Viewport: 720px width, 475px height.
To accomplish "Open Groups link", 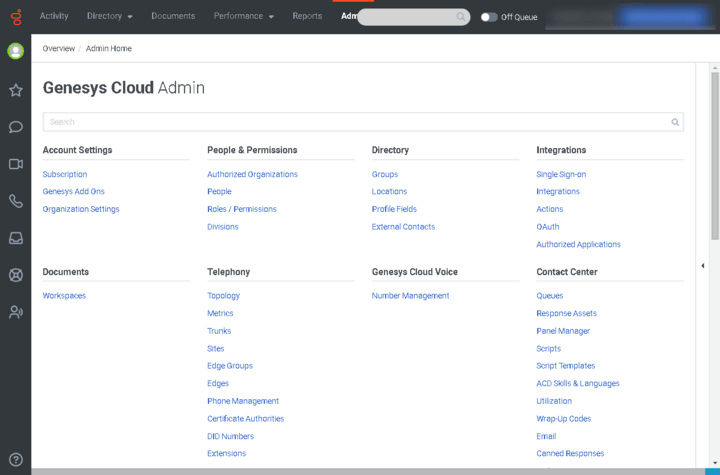I will coord(385,175).
